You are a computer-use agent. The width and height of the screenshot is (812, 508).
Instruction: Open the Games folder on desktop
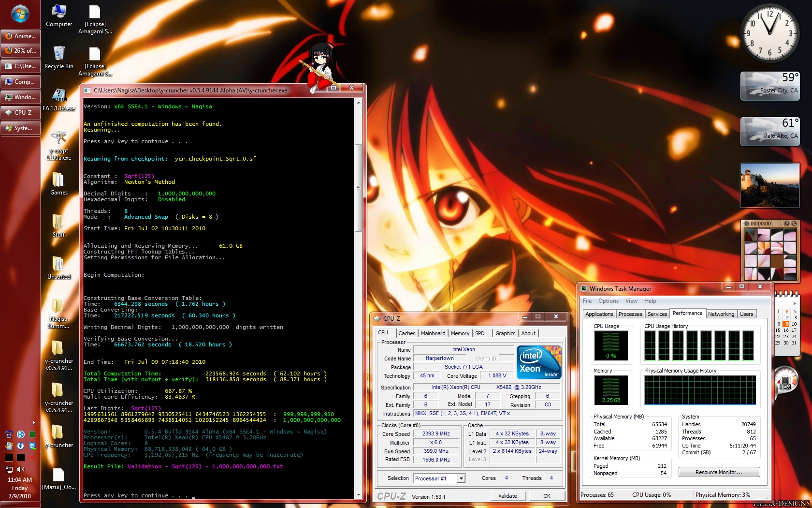click(x=58, y=183)
